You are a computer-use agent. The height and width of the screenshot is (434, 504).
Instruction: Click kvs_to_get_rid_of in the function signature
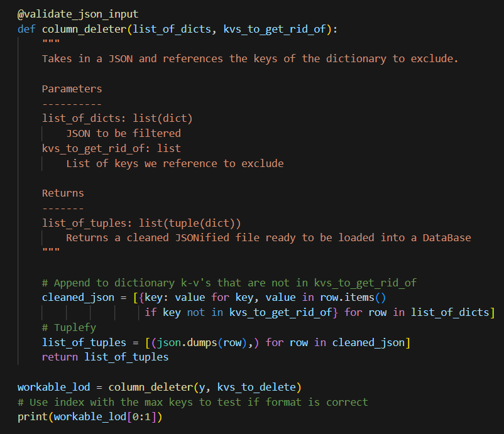[x=274, y=29]
